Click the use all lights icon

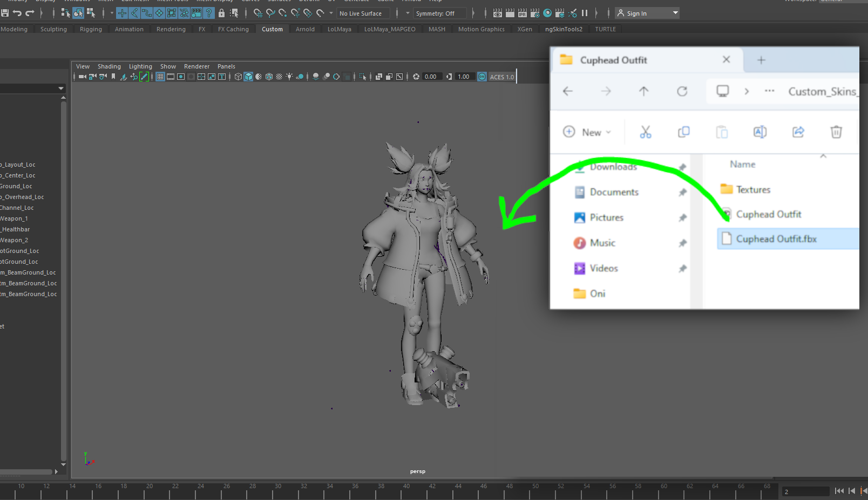click(289, 77)
